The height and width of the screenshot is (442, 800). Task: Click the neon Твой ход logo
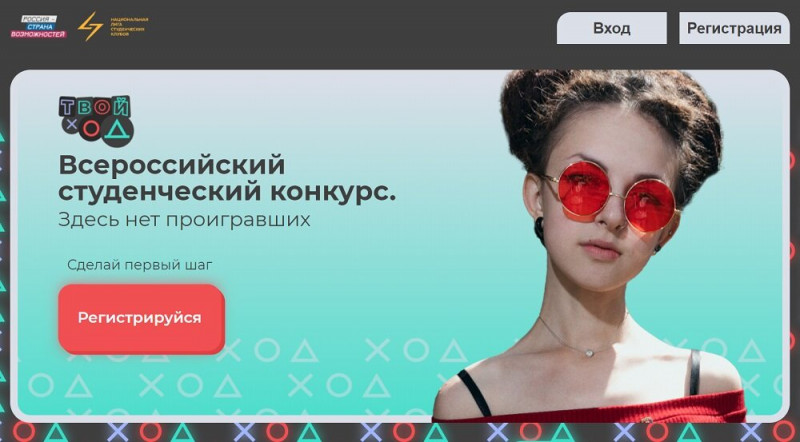(96, 121)
